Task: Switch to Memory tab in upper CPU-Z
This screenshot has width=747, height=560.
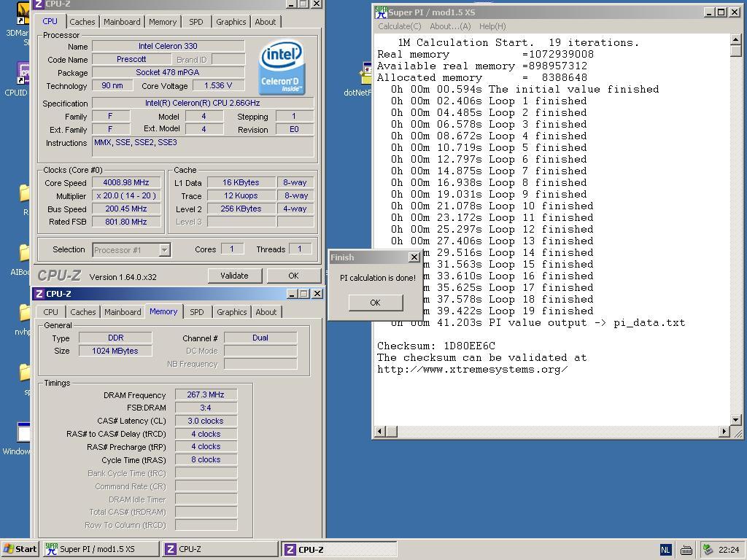Action: 163,22
